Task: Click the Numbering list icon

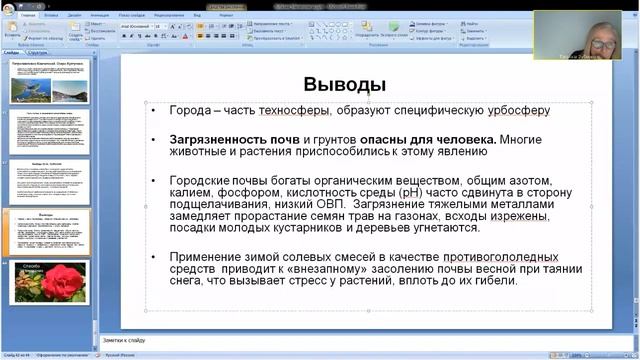Action: [211, 27]
